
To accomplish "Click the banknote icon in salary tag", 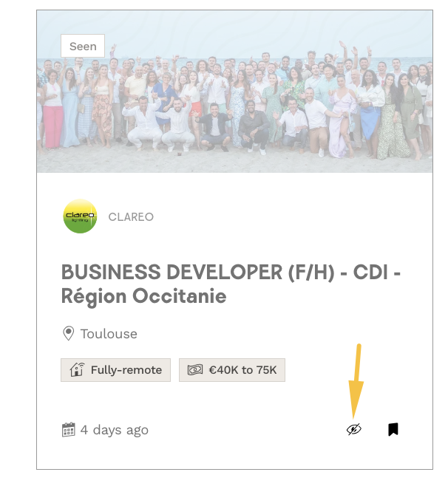I will coord(195,370).
